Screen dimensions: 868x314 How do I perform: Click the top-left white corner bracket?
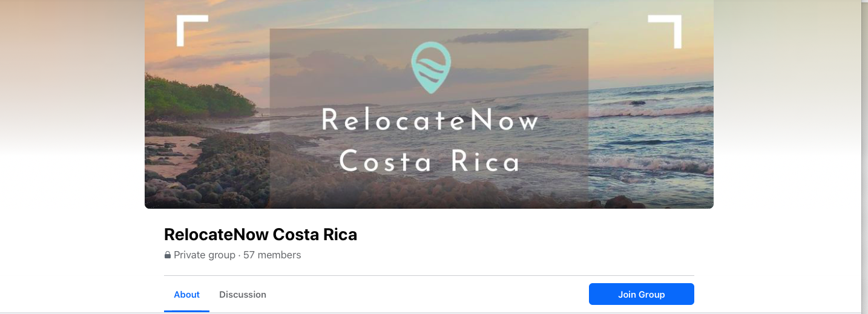(192, 31)
